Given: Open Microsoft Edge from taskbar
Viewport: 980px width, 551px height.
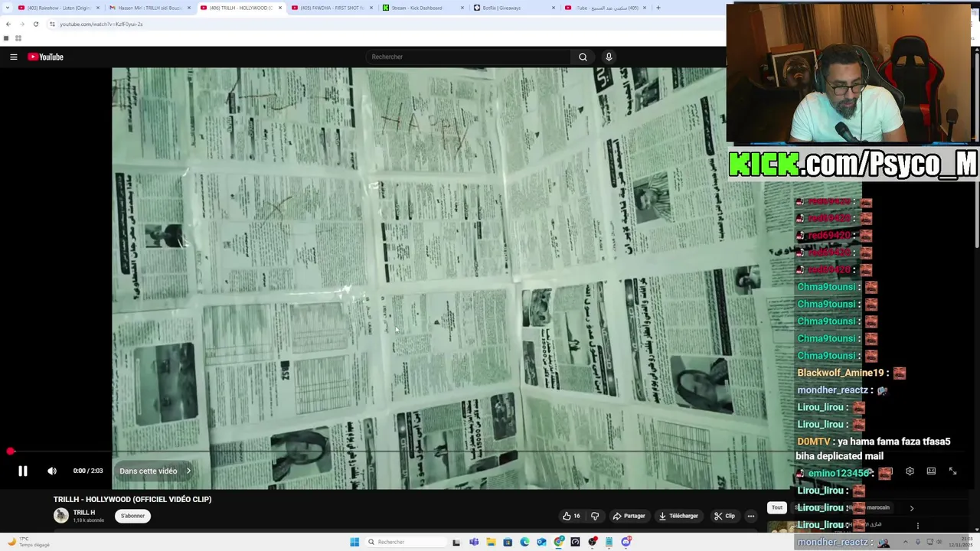Looking at the screenshot, I should click(x=524, y=542).
